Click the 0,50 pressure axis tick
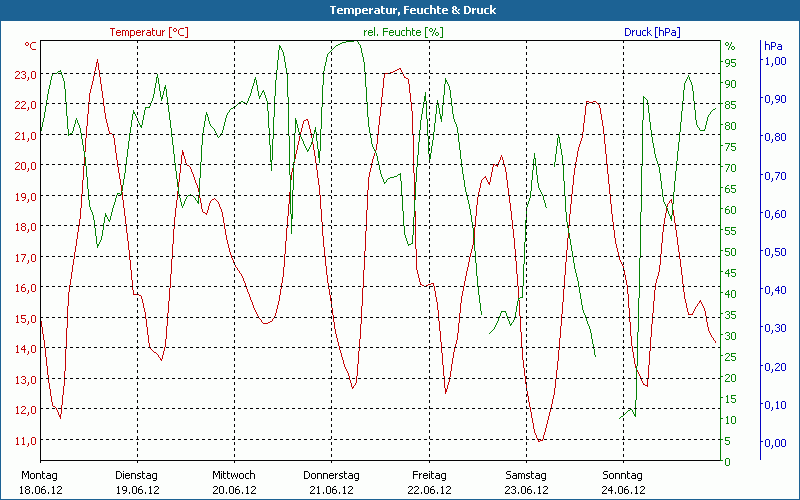 tap(774, 252)
